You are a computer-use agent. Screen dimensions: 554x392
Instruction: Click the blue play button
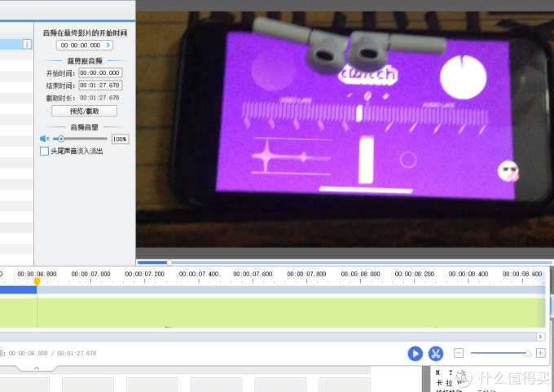pos(415,354)
